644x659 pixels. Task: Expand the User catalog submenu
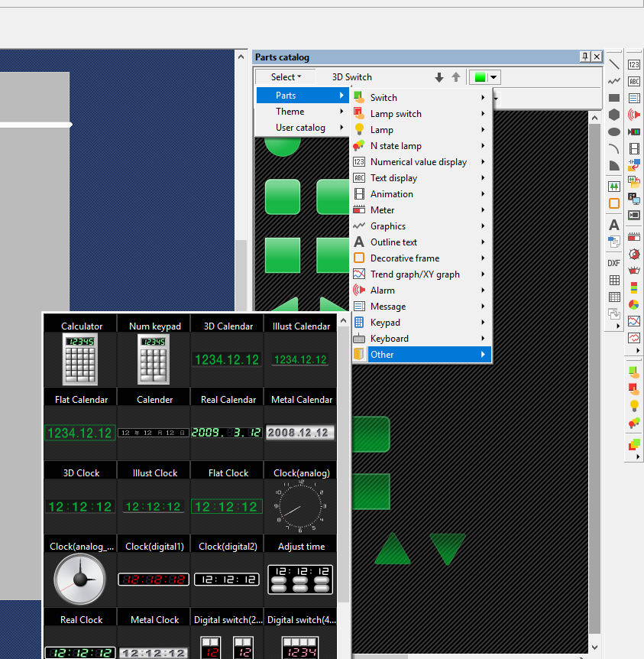coord(301,128)
